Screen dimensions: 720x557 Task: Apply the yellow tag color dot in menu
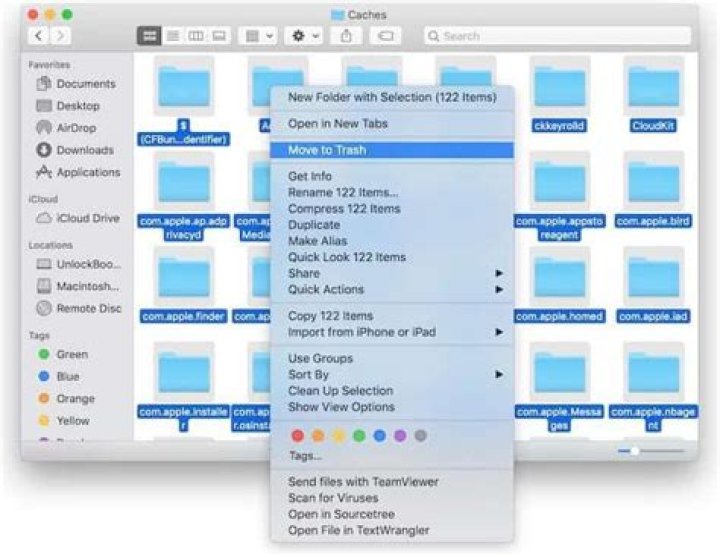(339, 435)
